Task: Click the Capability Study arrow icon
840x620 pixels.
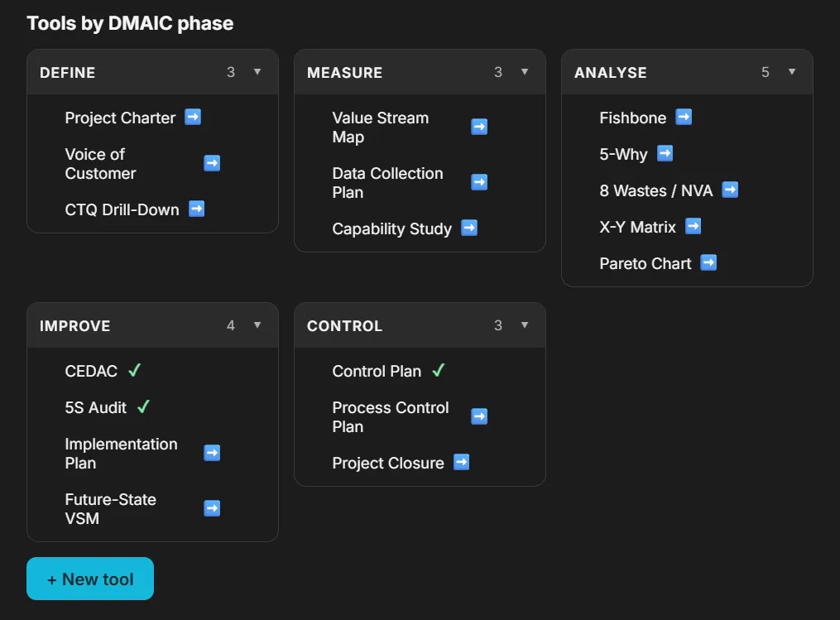Action: coord(469,228)
